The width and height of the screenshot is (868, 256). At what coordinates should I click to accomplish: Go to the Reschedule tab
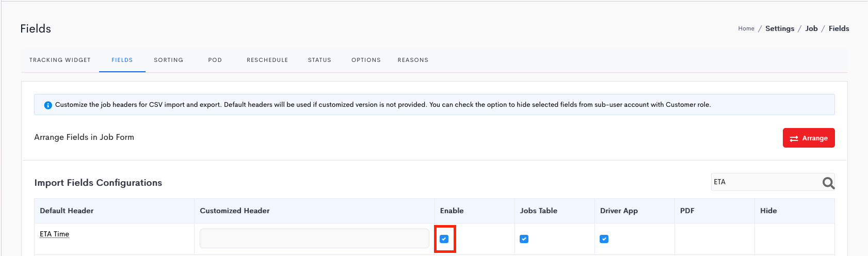tap(267, 60)
